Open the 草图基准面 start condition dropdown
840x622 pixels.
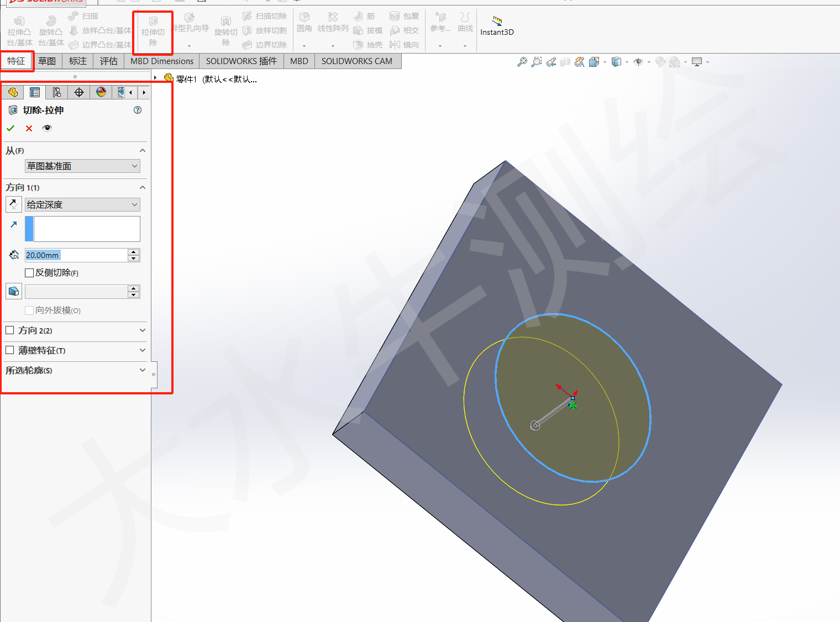pyautogui.click(x=82, y=166)
